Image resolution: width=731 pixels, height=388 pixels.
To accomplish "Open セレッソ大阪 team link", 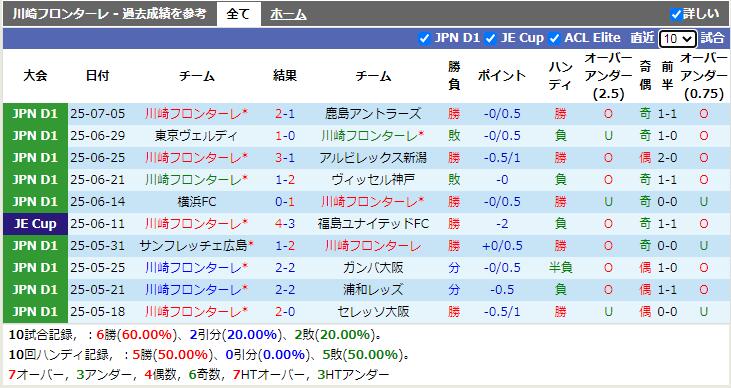I will pyautogui.click(x=373, y=312).
